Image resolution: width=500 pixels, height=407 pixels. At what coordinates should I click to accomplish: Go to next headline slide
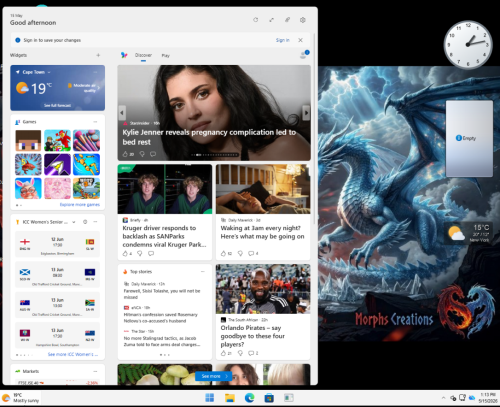pos(306,113)
